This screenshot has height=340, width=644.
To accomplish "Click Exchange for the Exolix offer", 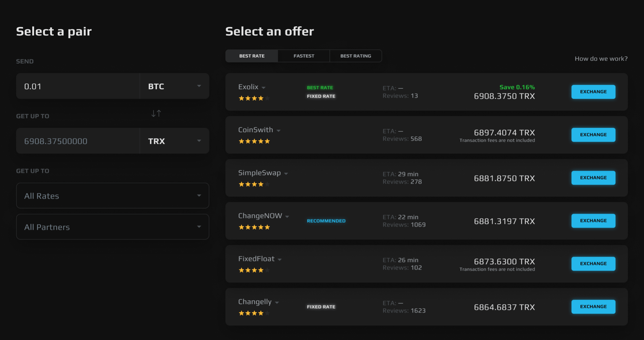I will (593, 92).
